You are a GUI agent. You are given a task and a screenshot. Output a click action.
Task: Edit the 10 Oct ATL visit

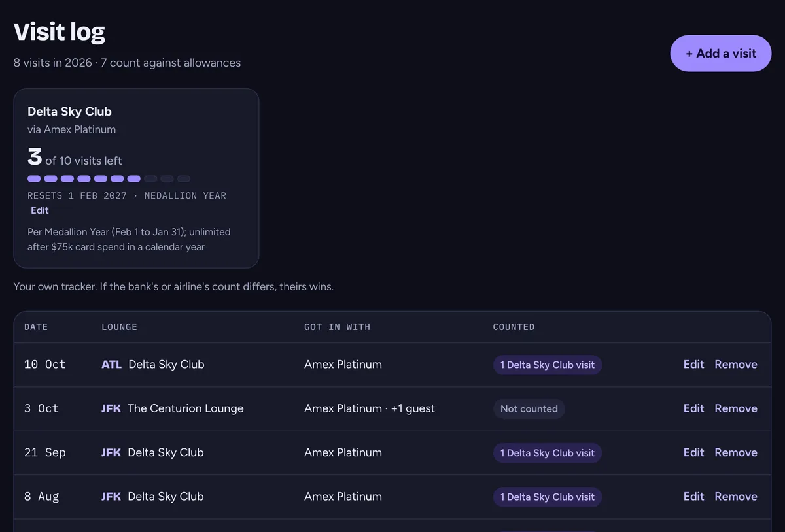[x=693, y=365]
